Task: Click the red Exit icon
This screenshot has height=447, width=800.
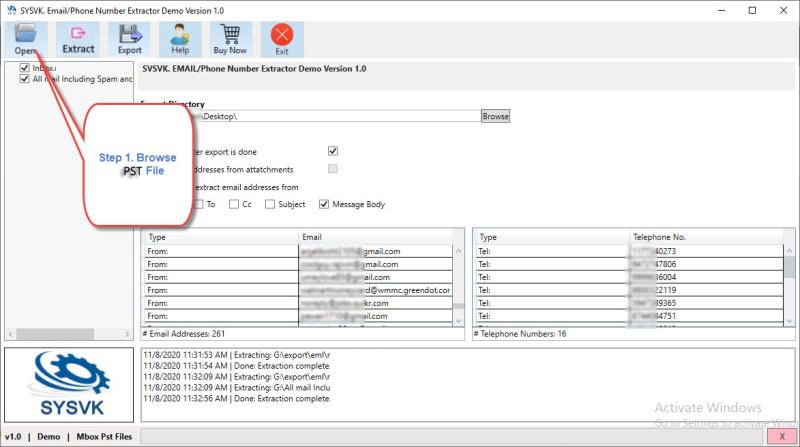Action: [x=282, y=39]
